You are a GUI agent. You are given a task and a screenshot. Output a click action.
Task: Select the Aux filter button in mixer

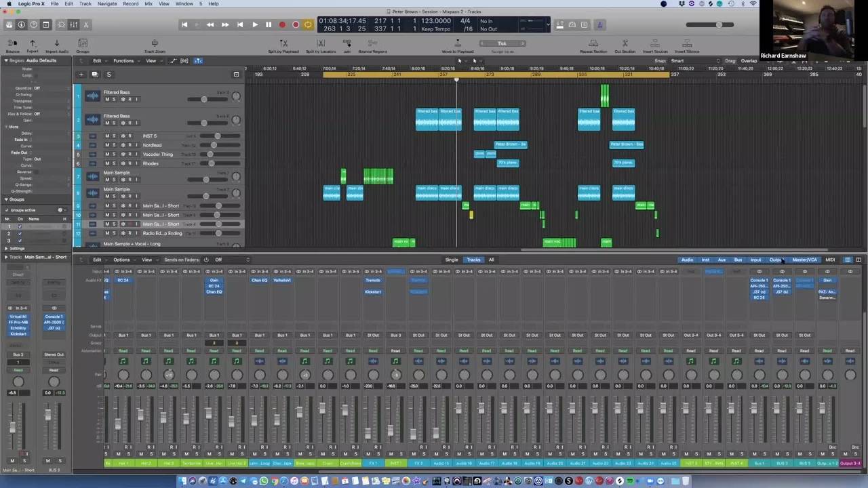(x=722, y=260)
